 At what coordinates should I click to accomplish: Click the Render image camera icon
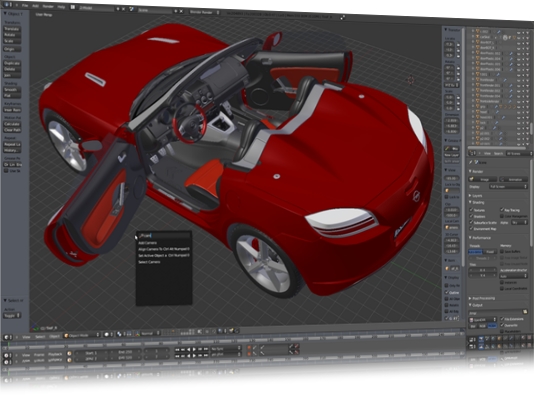[x=472, y=179]
